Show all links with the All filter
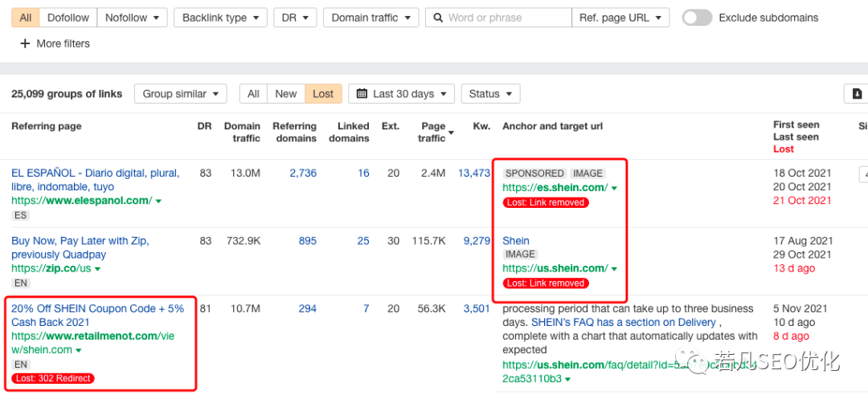This screenshot has height=399, width=868. coord(26,18)
